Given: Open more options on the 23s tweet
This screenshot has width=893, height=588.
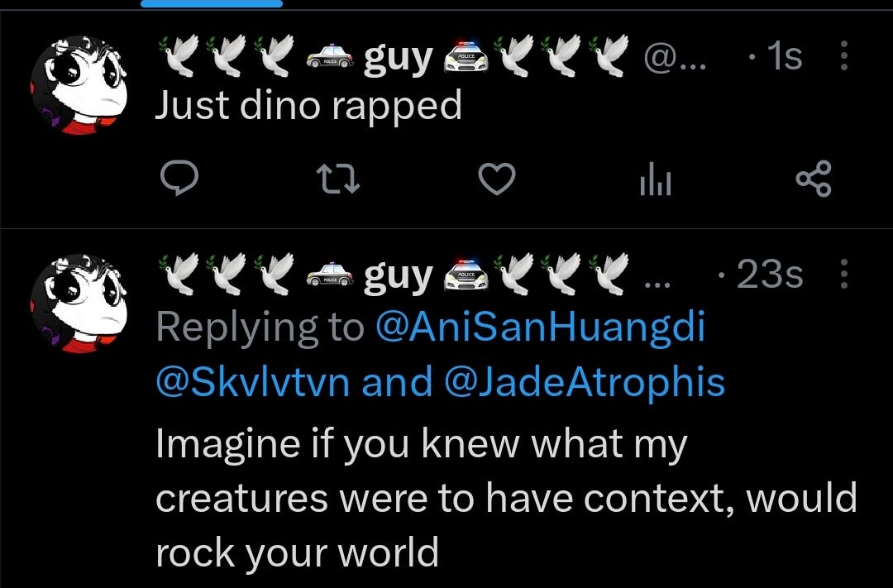Looking at the screenshot, I should pyautogui.click(x=844, y=274).
